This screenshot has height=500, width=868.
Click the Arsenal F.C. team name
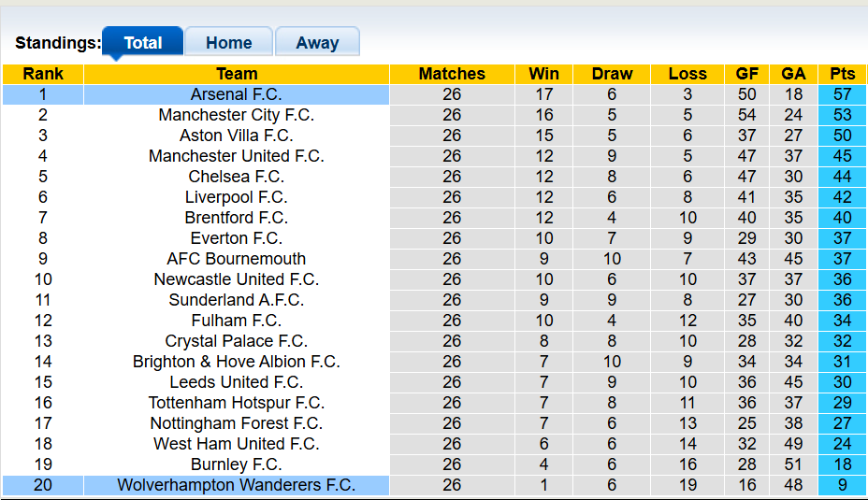[x=236, y=94]
